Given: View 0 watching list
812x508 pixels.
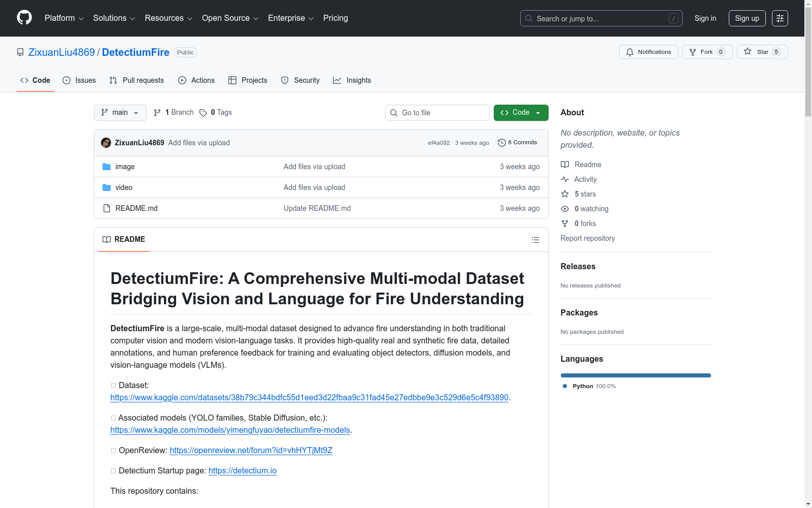Looking at the screenshot, I should [585, 209].
